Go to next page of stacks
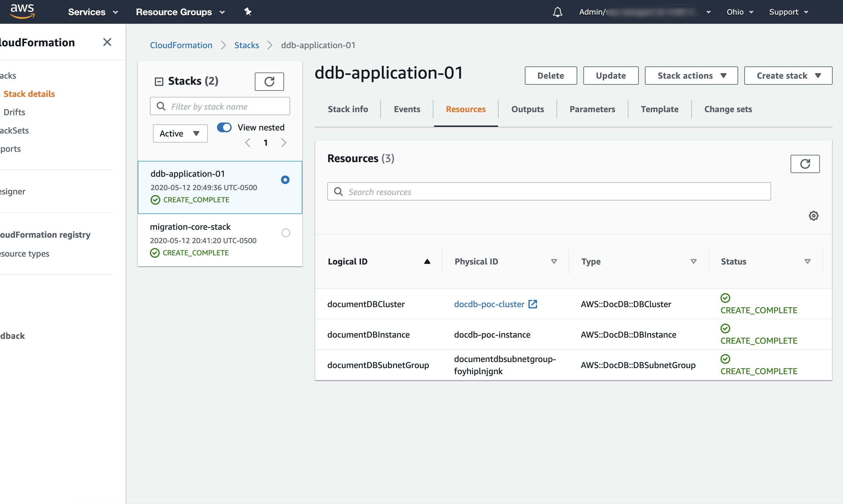The width and height of the screenshot is (843, 504). click(284, 143)
